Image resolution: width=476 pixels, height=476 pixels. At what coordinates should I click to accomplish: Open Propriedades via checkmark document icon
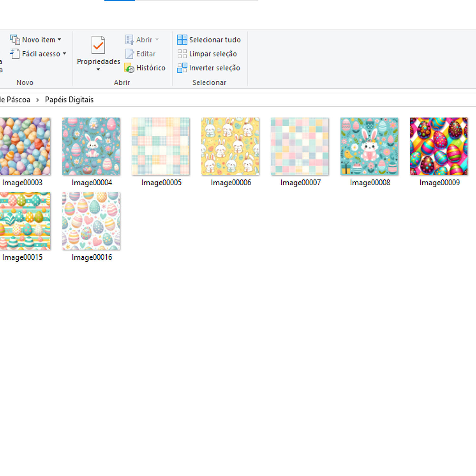(x=98, y=45)
